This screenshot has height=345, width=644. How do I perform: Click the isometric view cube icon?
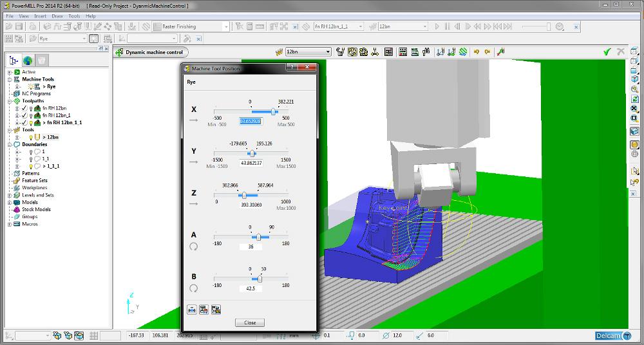(x=634, y=79)
